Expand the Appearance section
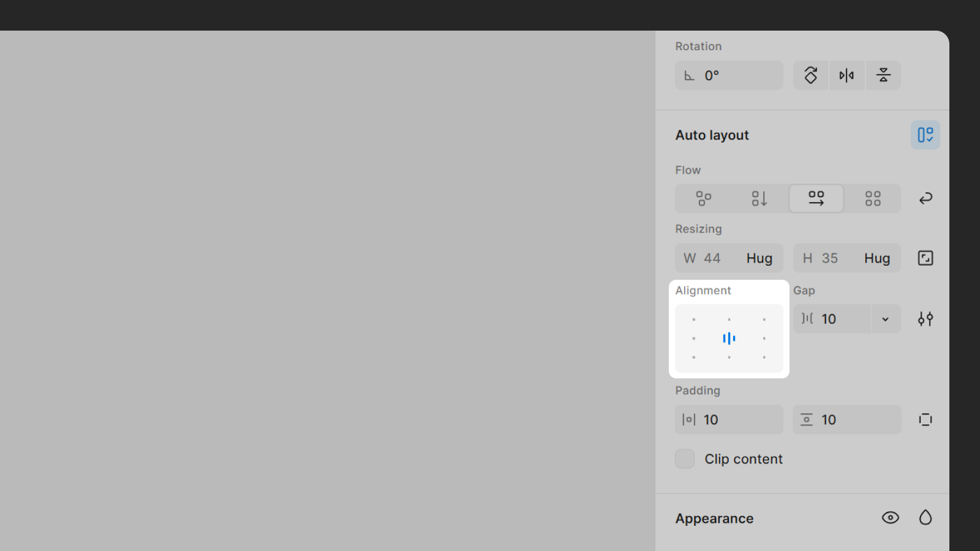The width and height of the screenshot is (980, 551). pyautogui.click(x=714, y=518)
